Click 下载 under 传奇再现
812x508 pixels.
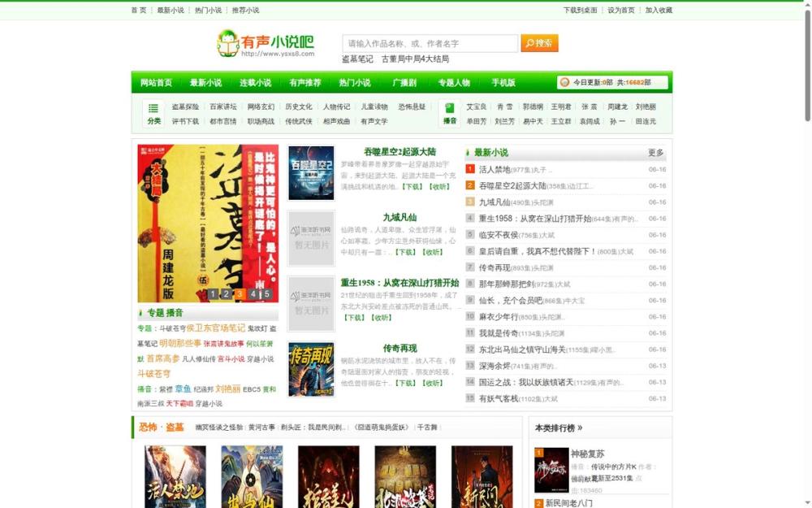pyautogui.click(x=405, y=383)
